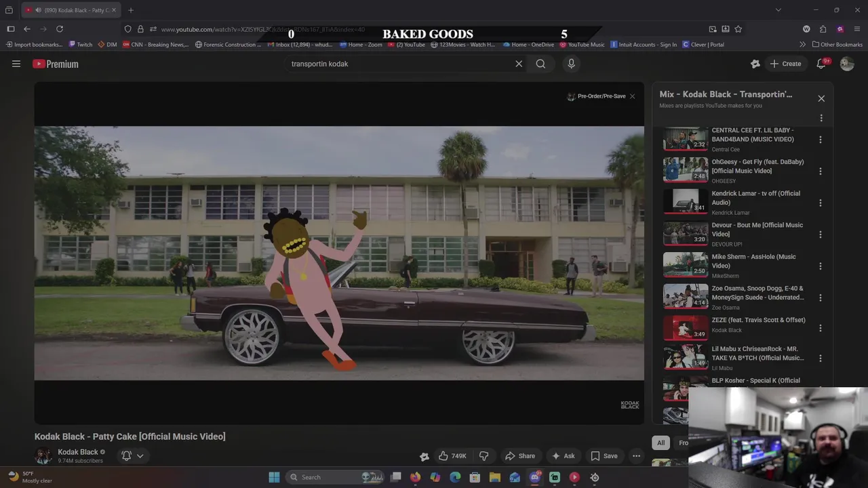Clear the search box text
This screenshot has width=868, height=488.
(x=519, y=64)
